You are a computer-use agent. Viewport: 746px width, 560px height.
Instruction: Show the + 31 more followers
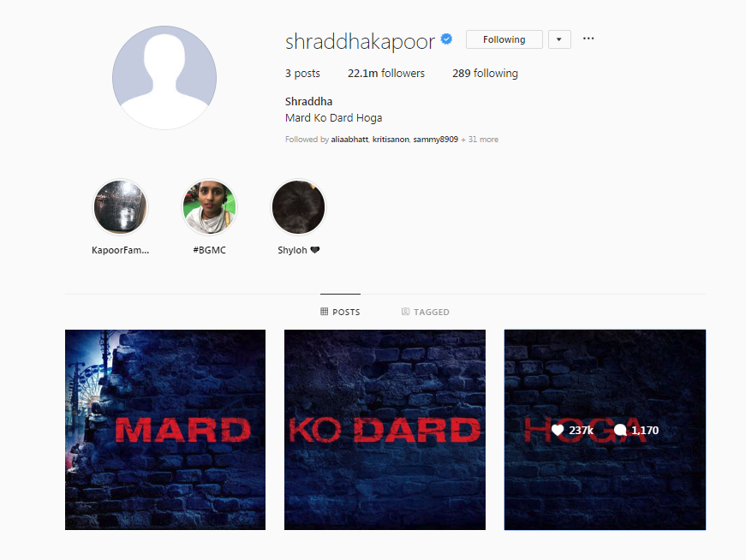480,140
